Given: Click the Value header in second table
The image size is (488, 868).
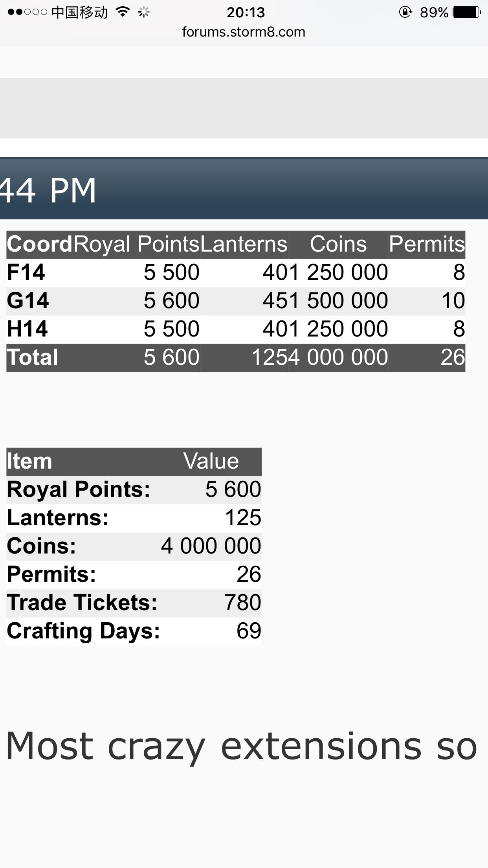Looking at the screenshot, I should (211, 461).
